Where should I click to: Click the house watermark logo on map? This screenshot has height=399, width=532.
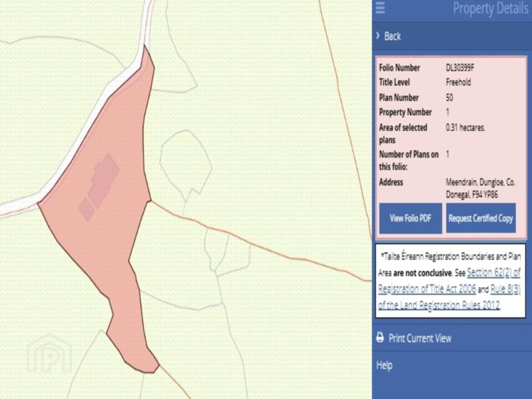coord(49,354)
